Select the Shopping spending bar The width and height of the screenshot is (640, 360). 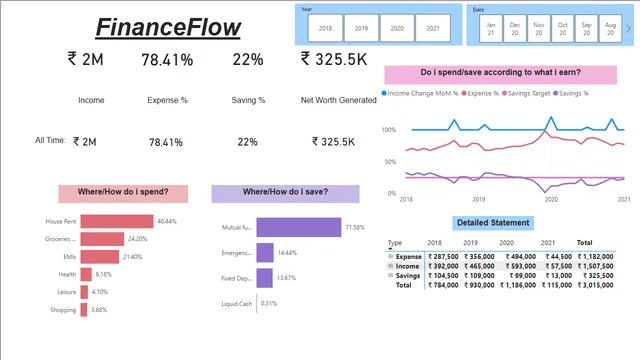click(x=84, y=310)
